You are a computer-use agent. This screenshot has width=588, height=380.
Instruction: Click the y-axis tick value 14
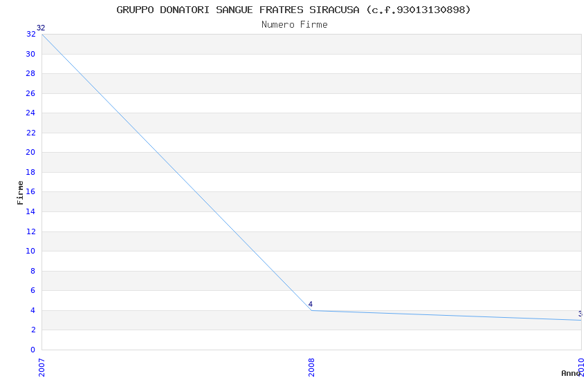click(x=30, y=211)
